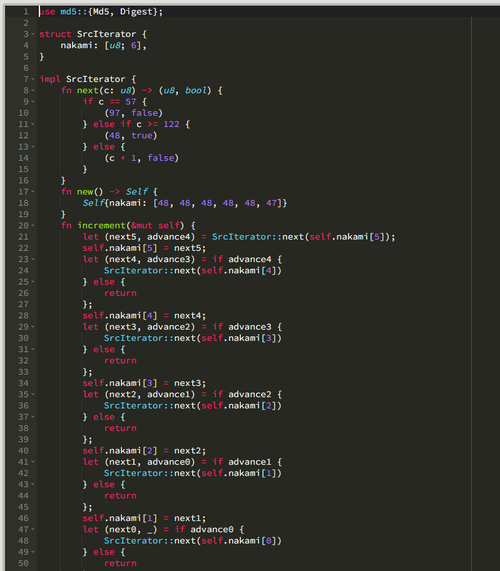This screenshot has height=571, width=500.
Task: Click 'self.nakami[3] = next3;' text
Action: click(x=144, y=383)
